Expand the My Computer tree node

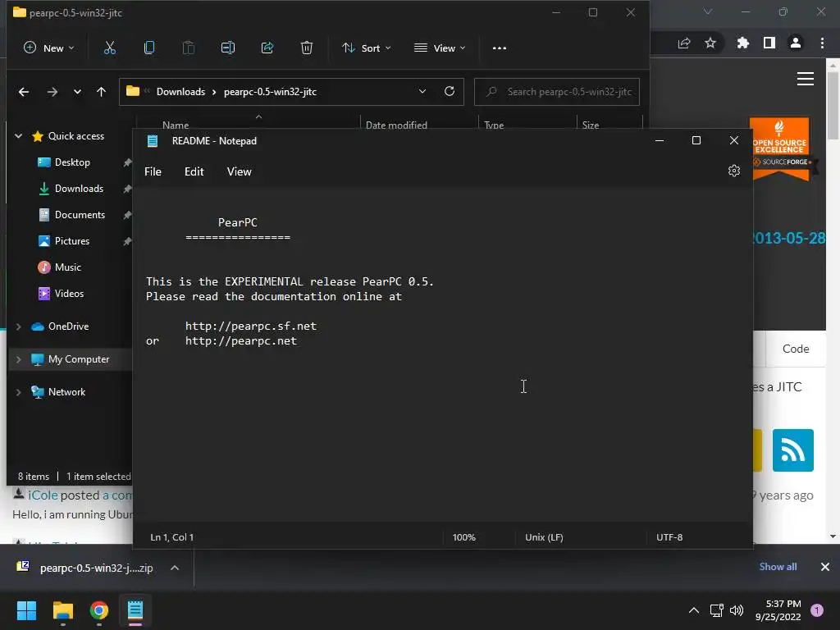pyautogui.click(x=18, y=359)
